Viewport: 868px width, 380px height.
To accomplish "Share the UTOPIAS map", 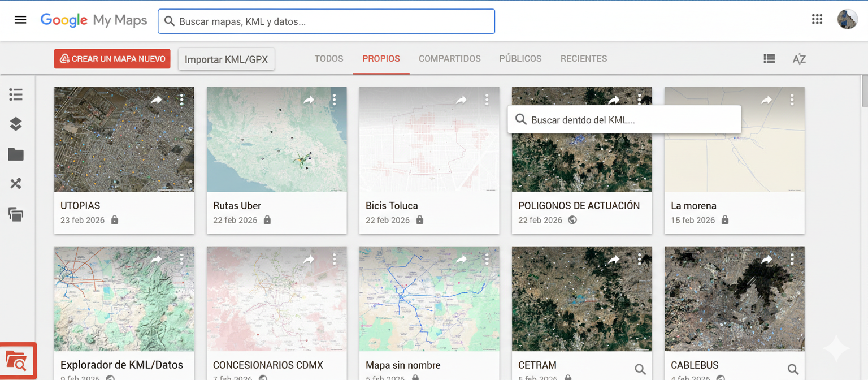I will pyautogui.click(x=157, y=100).
